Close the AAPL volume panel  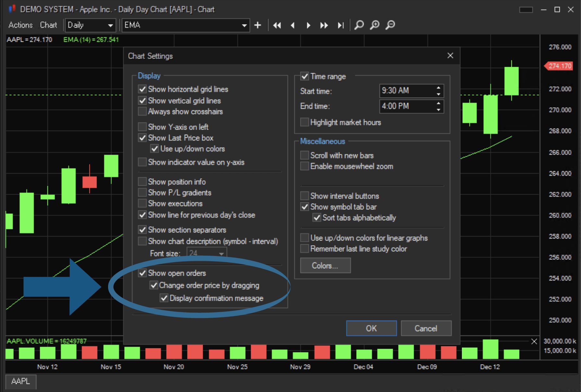[x=534, y=341]
